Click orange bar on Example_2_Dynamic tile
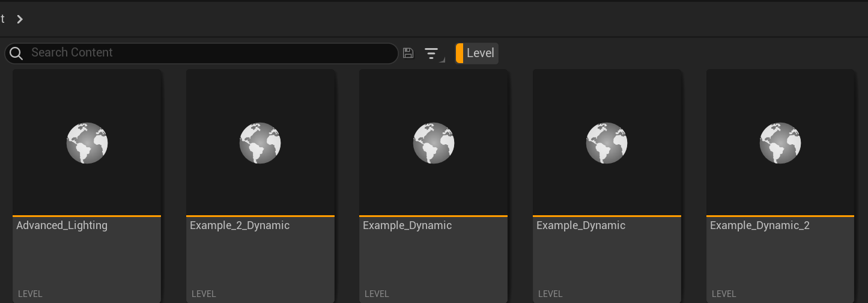Image resolution: width=868 pixels, height=303 pixels. 260,215
